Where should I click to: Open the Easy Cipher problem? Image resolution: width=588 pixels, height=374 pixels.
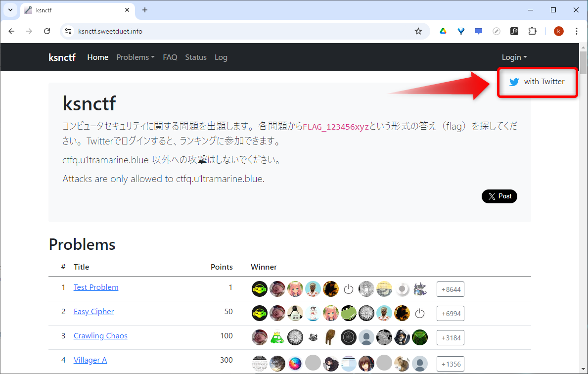point(93,311)
